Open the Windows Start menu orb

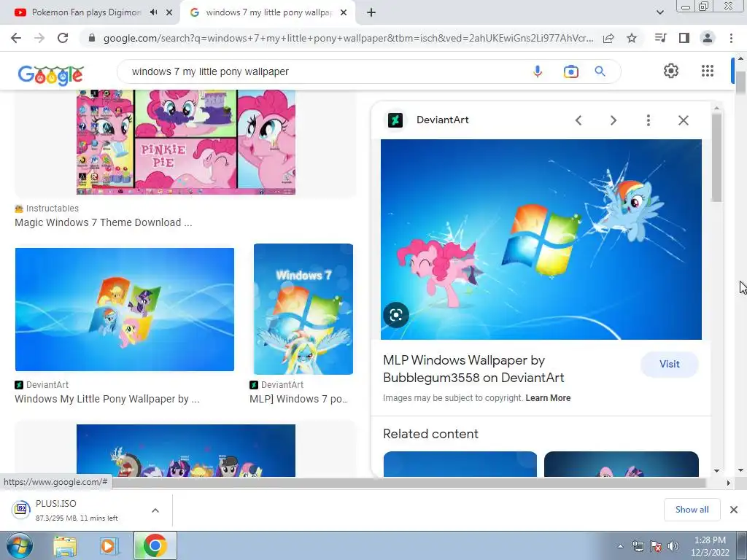(19, 546)
